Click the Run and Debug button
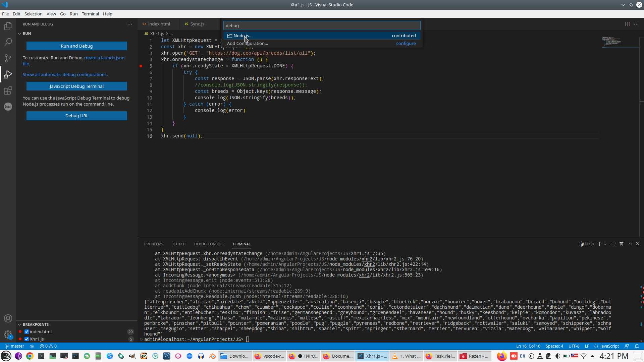 coord(76,46)
